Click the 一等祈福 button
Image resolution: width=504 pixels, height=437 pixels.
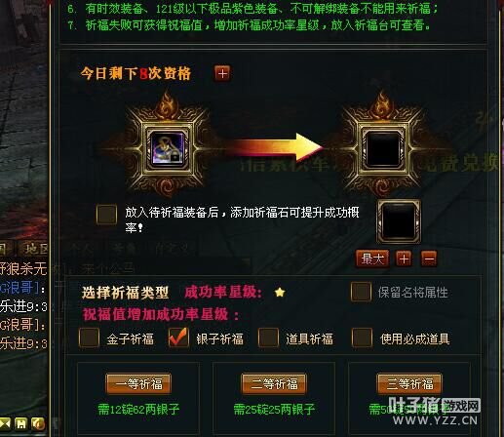(x=138, y=384)
